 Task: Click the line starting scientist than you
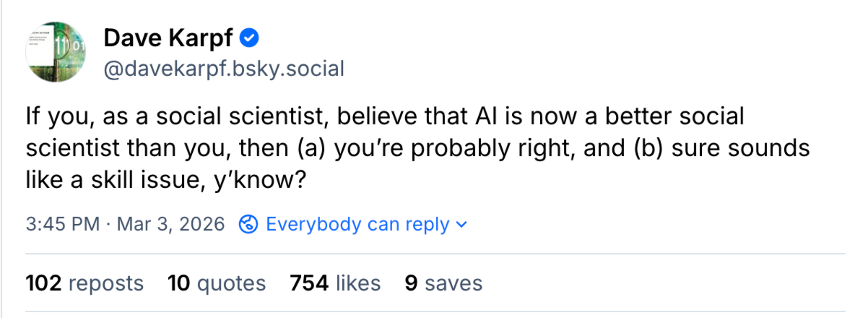418,148
